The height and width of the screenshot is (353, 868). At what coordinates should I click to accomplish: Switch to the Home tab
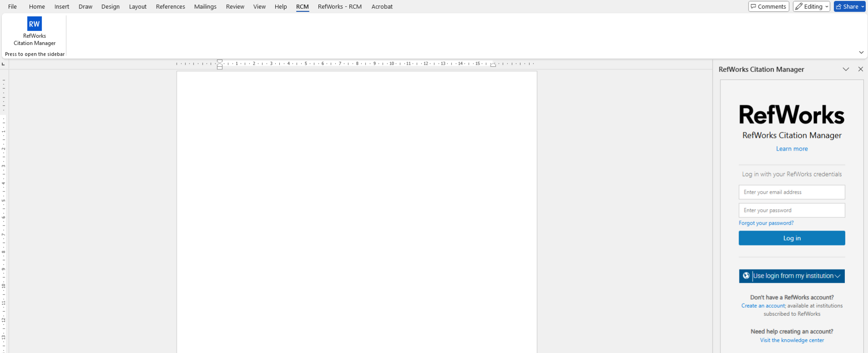(37, 6)
